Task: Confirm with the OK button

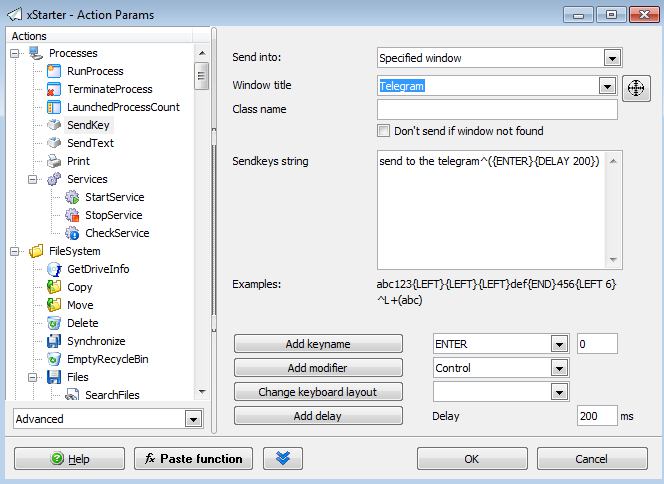Action: (472, 459)
